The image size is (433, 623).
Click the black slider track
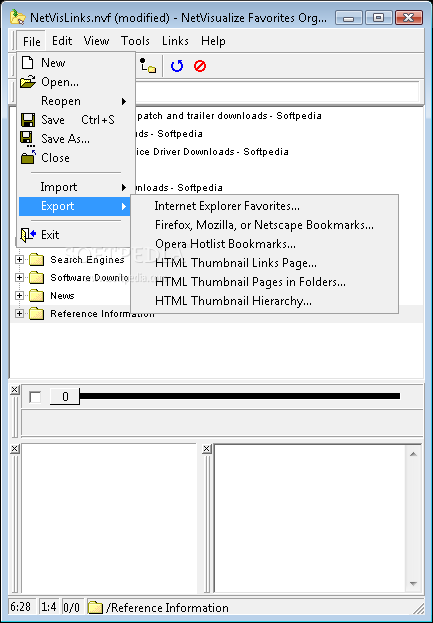pyautogui.click(x=240, y=396)
